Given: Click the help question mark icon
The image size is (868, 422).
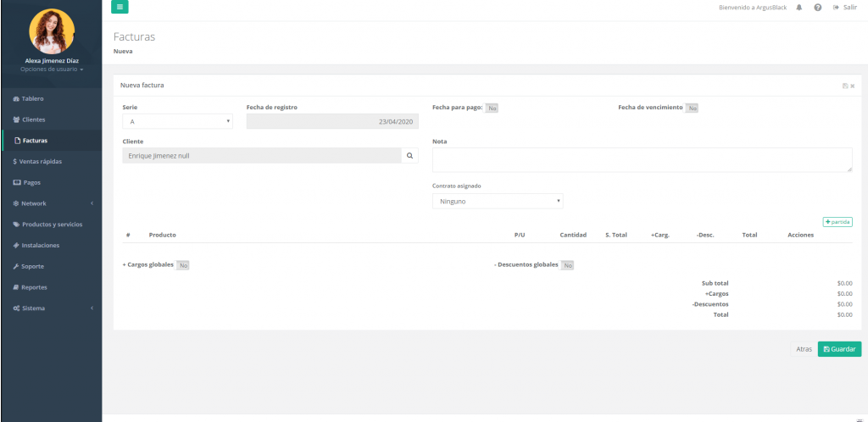Looking at the screenshot, I should coord(817,7).
